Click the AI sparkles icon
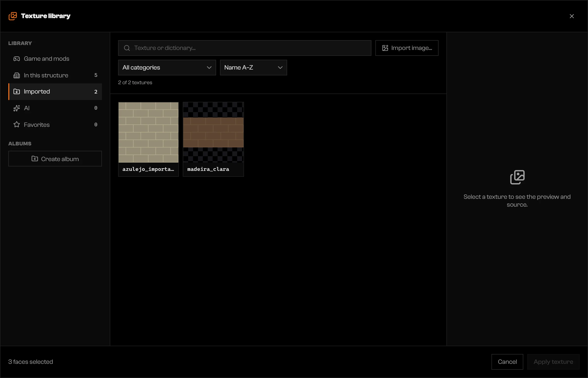 [16, 108]
